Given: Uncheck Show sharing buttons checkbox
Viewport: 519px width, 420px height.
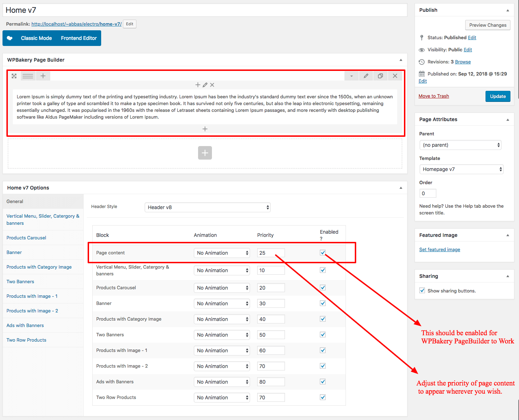Looking at the screenshot, I should 422,290.
